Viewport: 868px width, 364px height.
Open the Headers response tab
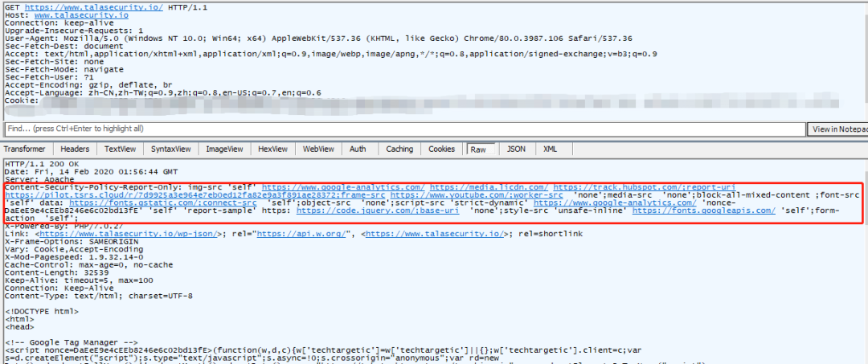point(75,149)
